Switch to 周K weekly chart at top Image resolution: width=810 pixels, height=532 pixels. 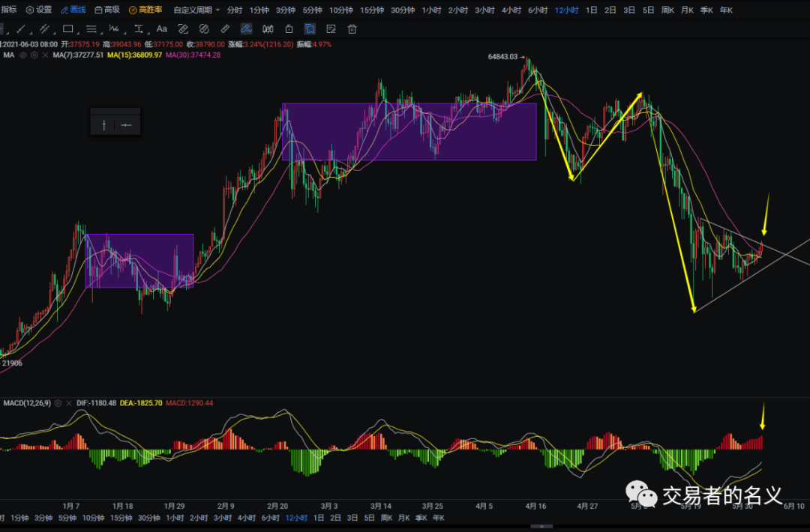click(667, 10)
